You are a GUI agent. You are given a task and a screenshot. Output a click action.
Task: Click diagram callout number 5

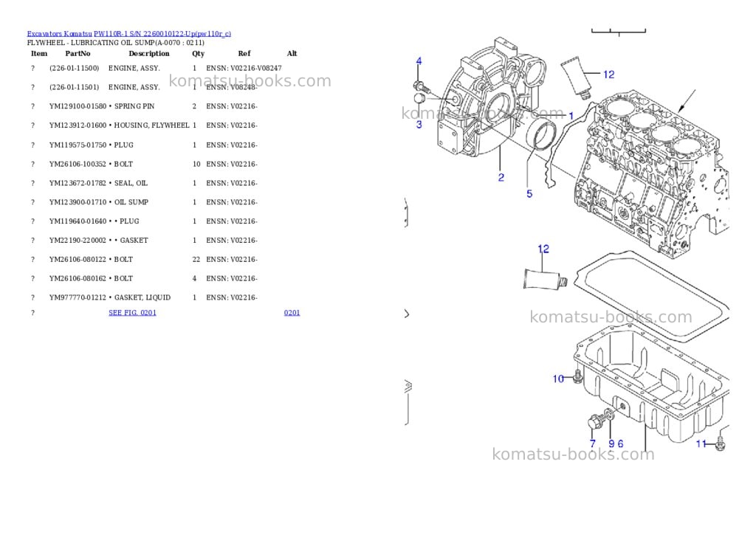point(529,194)
